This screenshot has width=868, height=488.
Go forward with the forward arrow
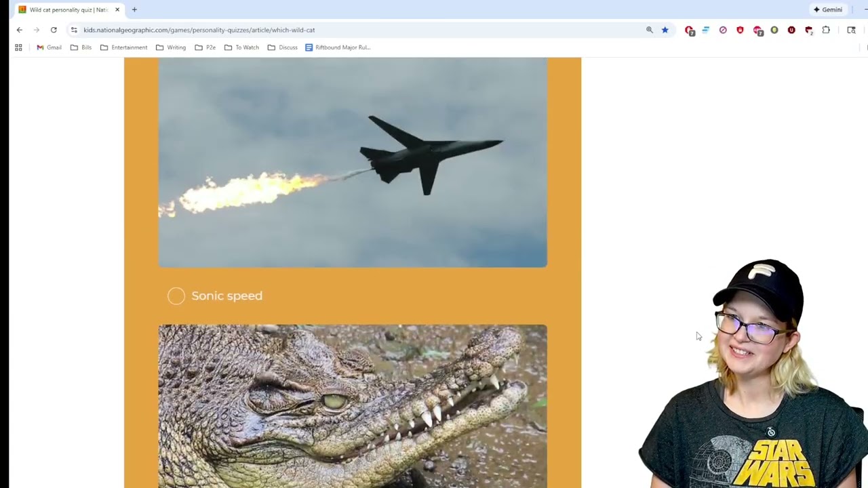(37, 30)
